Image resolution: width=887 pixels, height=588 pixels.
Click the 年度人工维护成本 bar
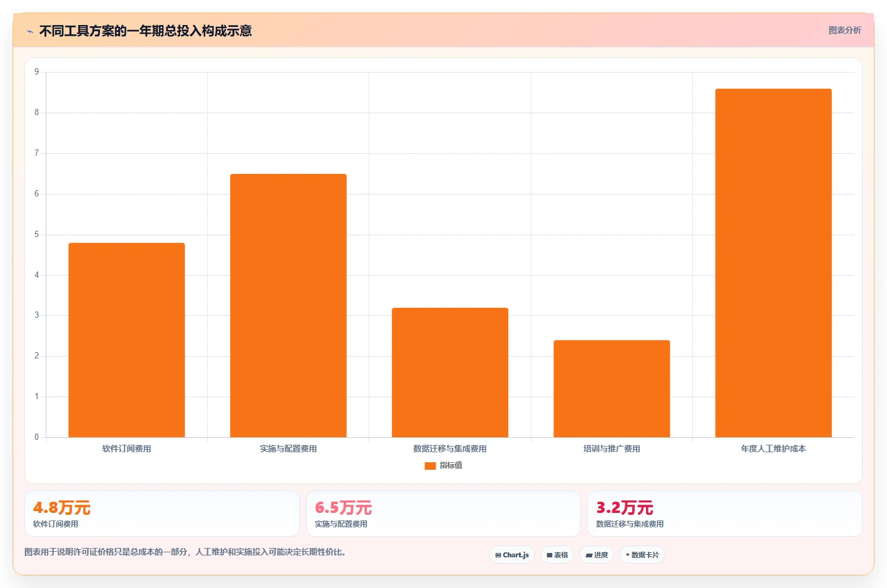click(x=773, y=263)
